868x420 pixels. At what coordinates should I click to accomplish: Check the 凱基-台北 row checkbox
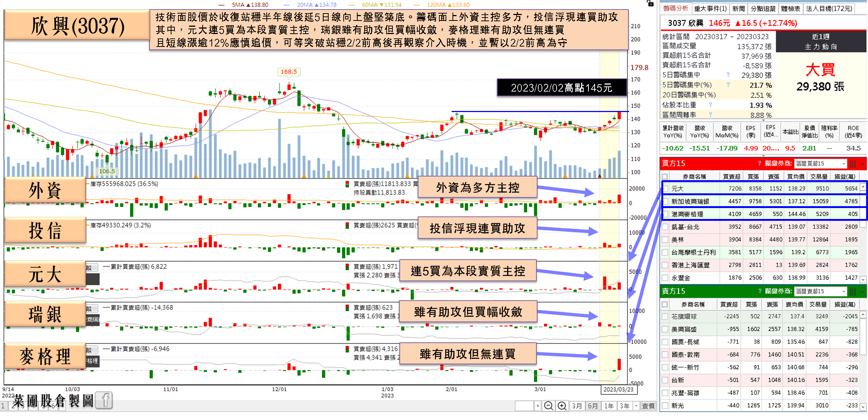(x=665, y=227)
